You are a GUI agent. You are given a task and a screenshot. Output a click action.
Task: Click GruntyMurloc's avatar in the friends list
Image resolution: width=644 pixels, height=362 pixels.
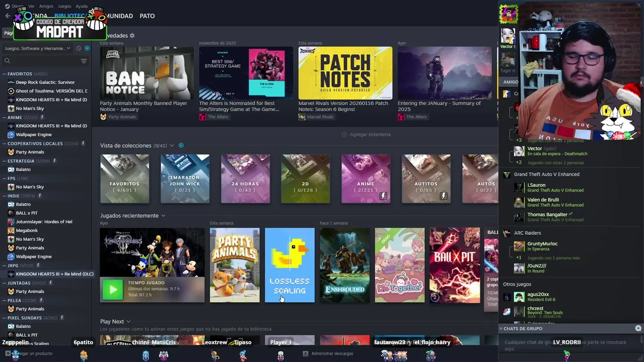(519, 246)
